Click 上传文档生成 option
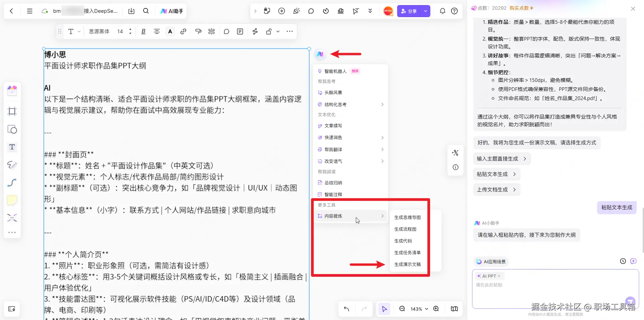644x320 pixels. coord(496,190)
